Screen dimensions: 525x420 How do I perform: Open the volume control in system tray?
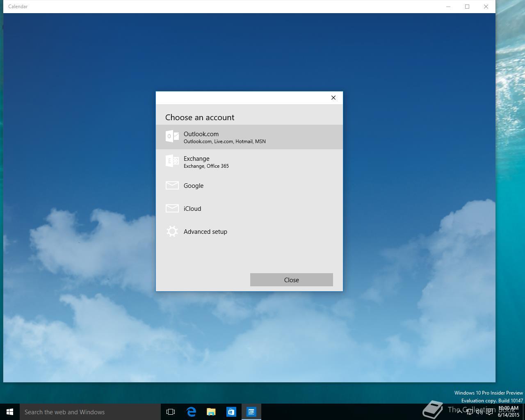click(479, 412)
